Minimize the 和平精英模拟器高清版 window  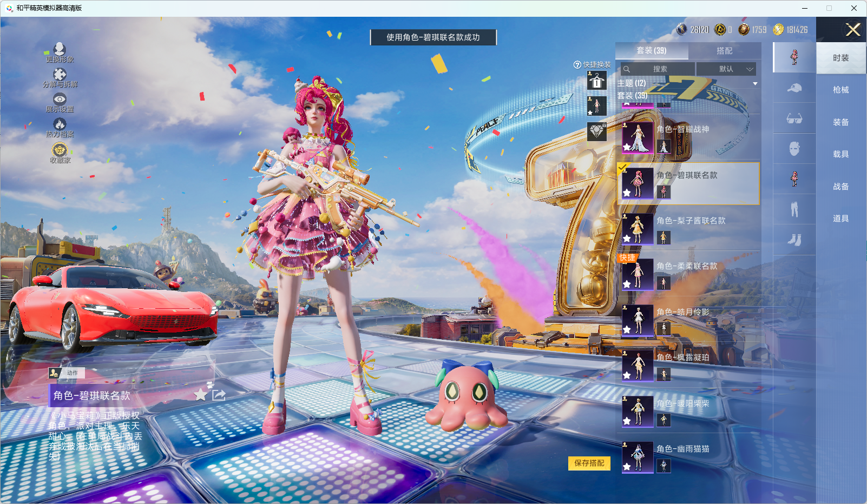pos(805,8)
